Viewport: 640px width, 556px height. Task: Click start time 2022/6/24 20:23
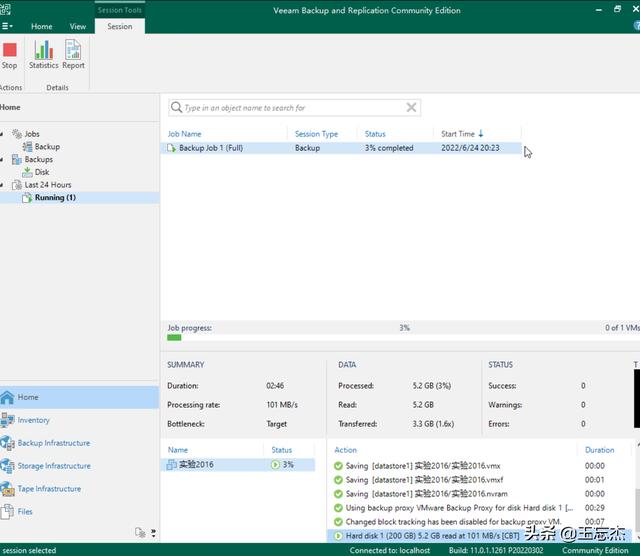click(470, 148)
